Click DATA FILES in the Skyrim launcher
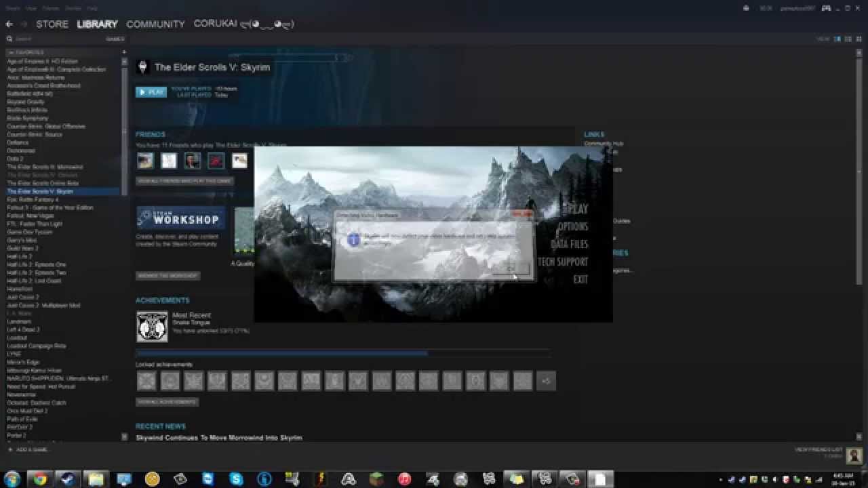The image size is (868, 488). [x=570, y=244]
